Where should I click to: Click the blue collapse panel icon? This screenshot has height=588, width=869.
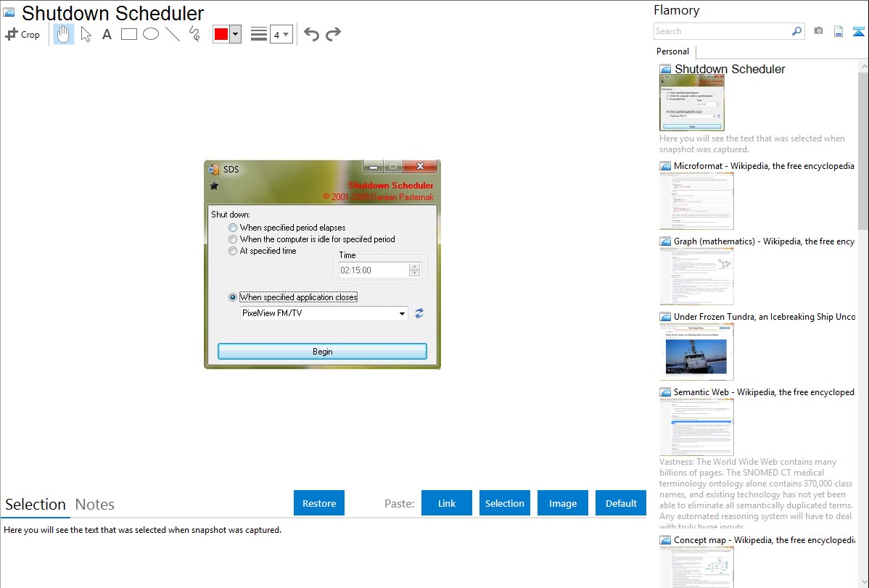858,32
